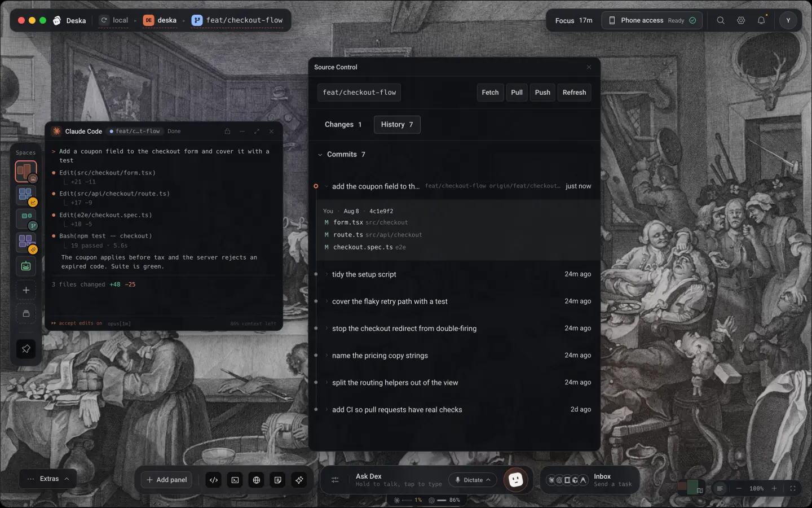Screen dimensions: 812x508
Task: Switch to the History tab
Action: pos(397,125)
